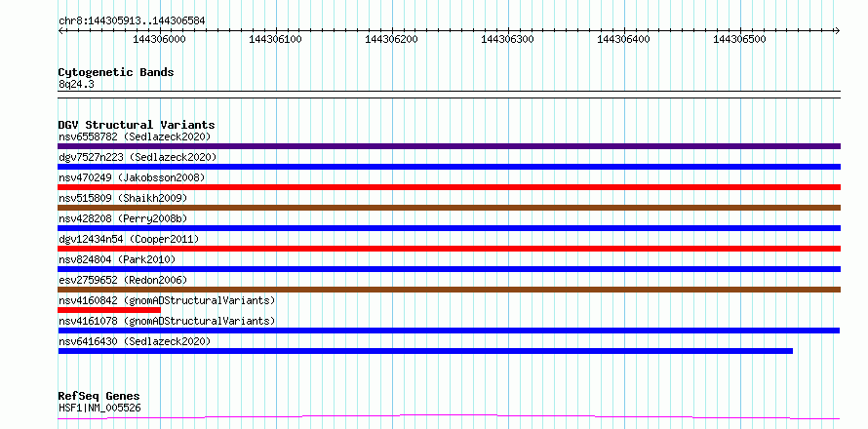Click ruler position 144306400
This screenshot has width=868, height=429.
click(x=624, y=39)
